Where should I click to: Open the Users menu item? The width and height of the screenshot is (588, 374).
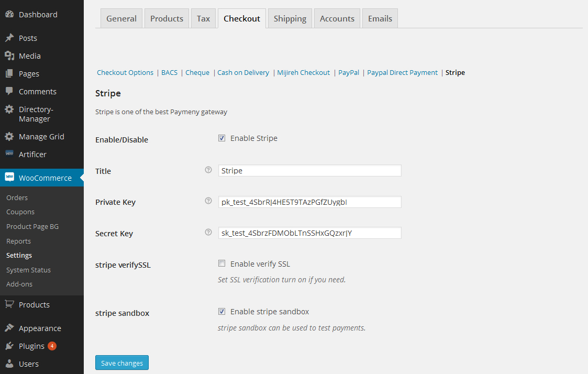41,364
